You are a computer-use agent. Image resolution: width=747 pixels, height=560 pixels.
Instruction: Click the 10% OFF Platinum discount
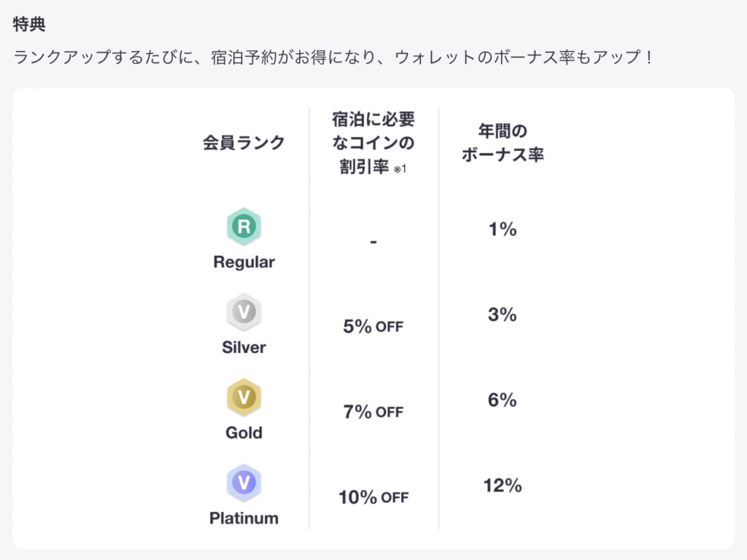(x=373, y=498)
